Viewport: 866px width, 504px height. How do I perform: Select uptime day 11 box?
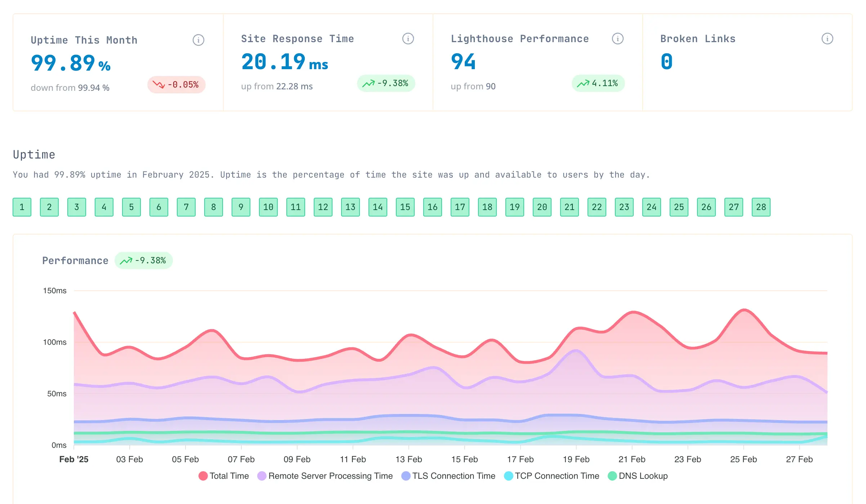click(296, 207)
